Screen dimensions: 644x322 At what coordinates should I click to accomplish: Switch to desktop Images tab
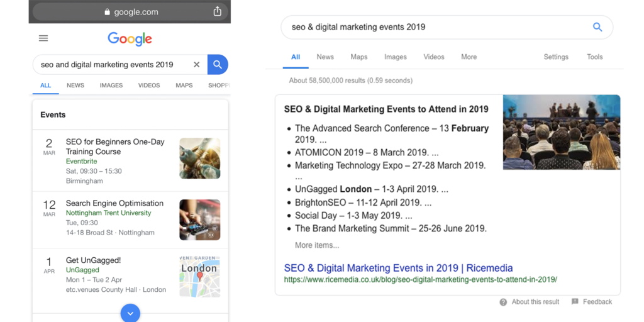[396, 57]
